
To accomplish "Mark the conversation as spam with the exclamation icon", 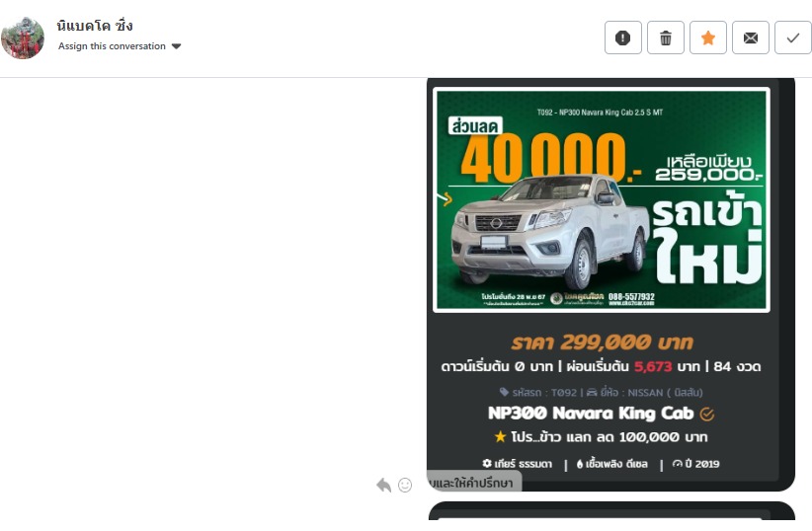I will [x=623, y=38].
